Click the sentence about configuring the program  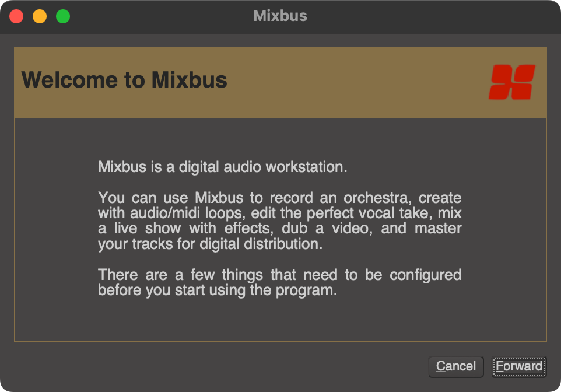(x=279, y=282)
